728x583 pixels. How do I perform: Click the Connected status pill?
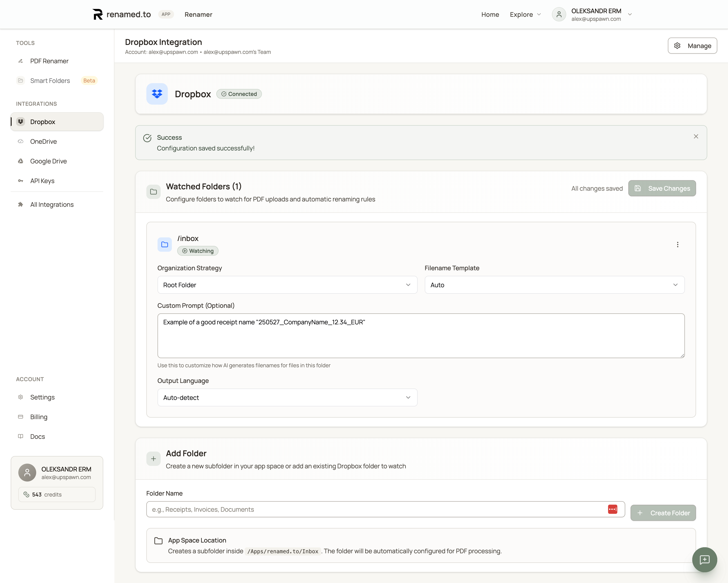pos(239,94)
